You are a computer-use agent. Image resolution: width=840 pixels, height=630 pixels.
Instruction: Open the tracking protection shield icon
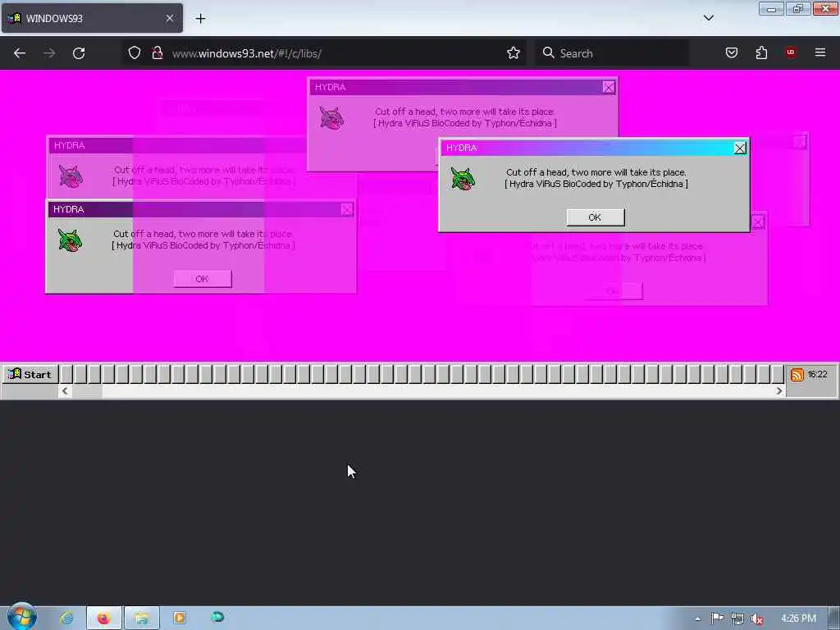pyautogui.click(x=135, y=53)
